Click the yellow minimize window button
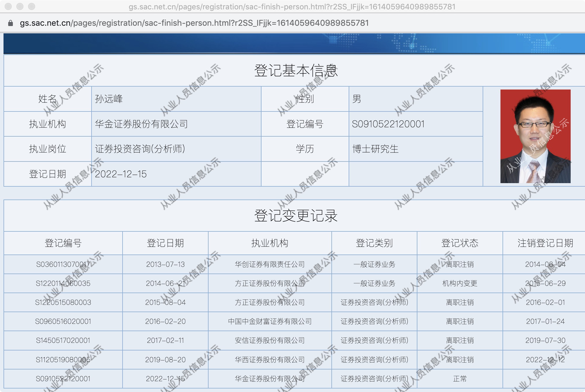 pos(20,6)
